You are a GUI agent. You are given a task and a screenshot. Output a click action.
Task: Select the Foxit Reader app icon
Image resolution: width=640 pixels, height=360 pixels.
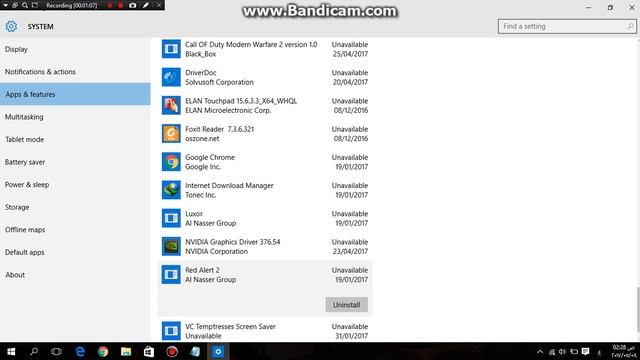click(x=171, y=133)
